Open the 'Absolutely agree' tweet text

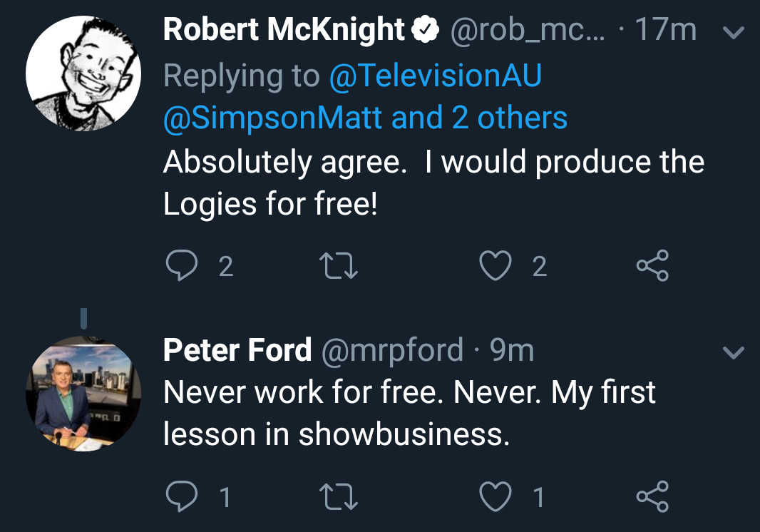pyautogui.click(x=433, y=183)
